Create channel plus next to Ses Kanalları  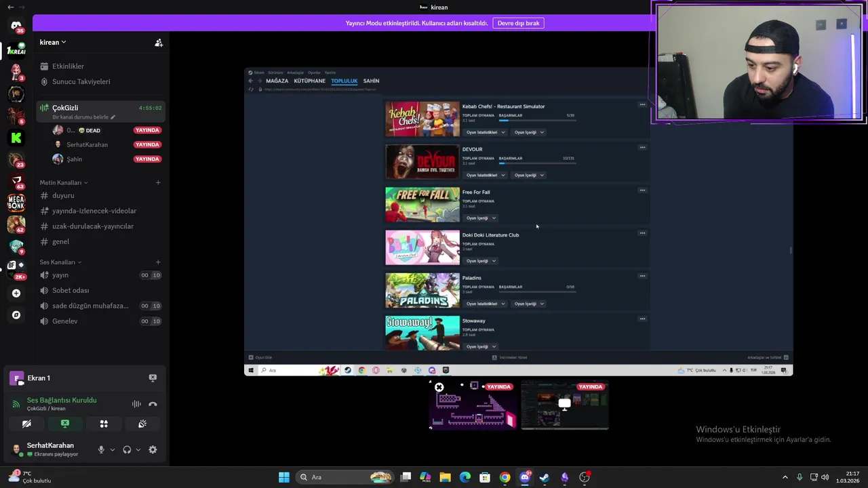click(x=158, y=262)
